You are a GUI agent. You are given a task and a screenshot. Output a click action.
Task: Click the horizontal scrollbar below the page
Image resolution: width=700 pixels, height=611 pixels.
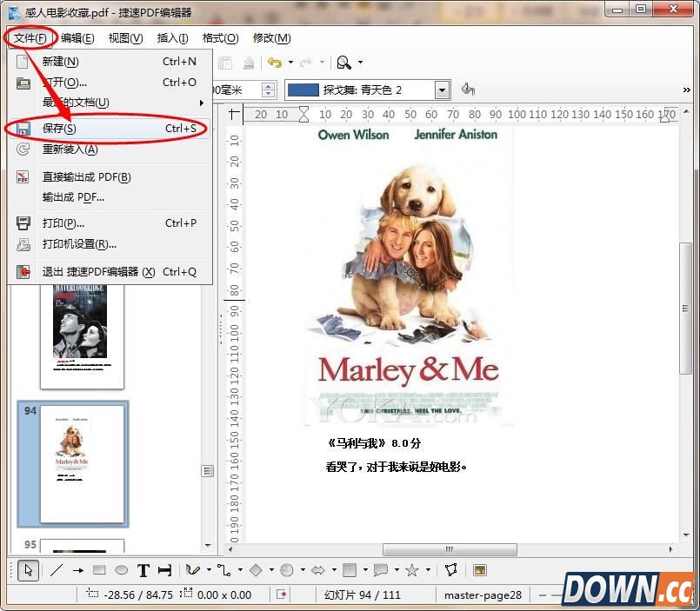(x=450, y=549)
